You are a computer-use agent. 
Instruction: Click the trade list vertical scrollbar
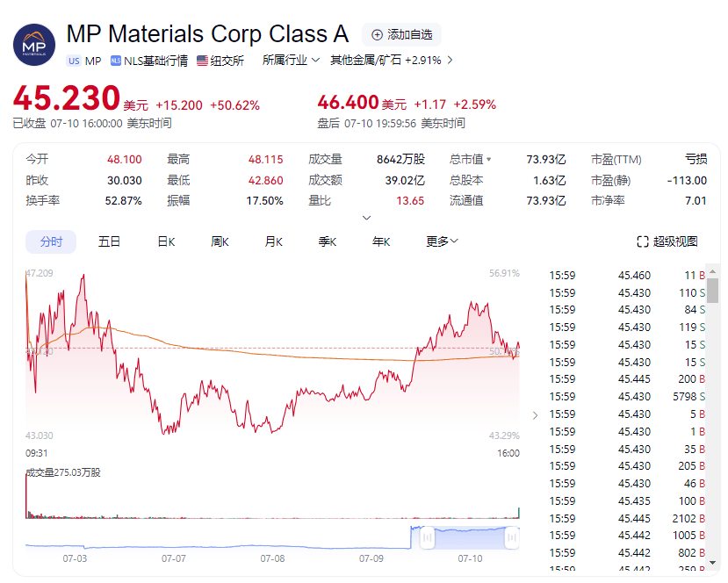[x=713, y=290]
